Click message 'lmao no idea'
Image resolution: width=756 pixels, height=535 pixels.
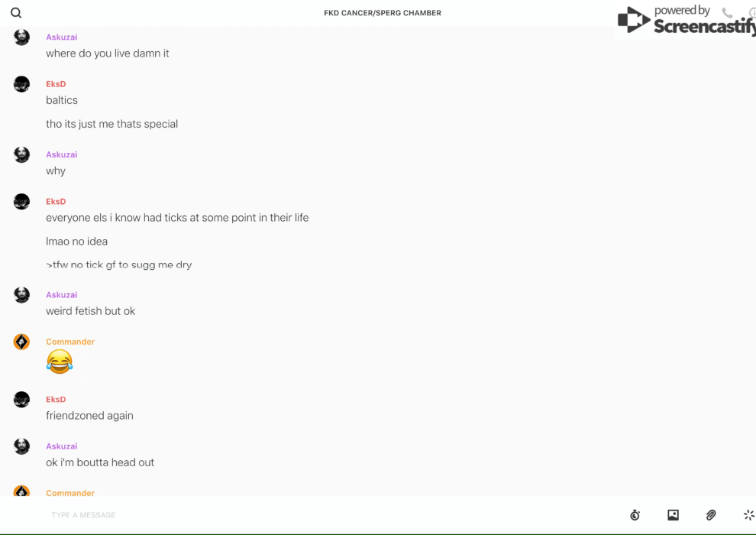pos(76,242)
